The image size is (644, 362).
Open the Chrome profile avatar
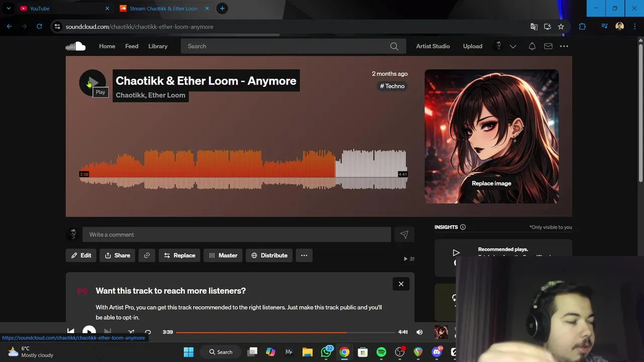[619, 27]
